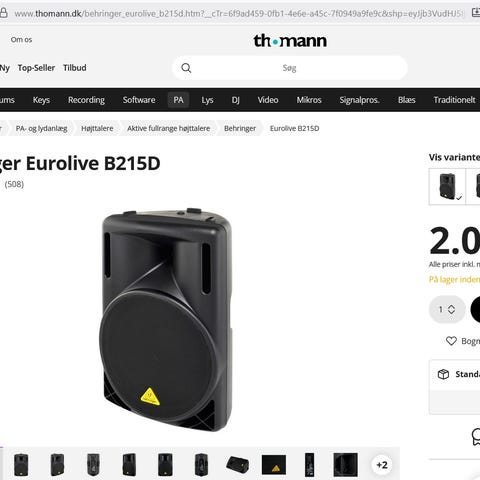480x480 pixels.
Task: Click into the Søg search field
Action: tap(290, 68)
